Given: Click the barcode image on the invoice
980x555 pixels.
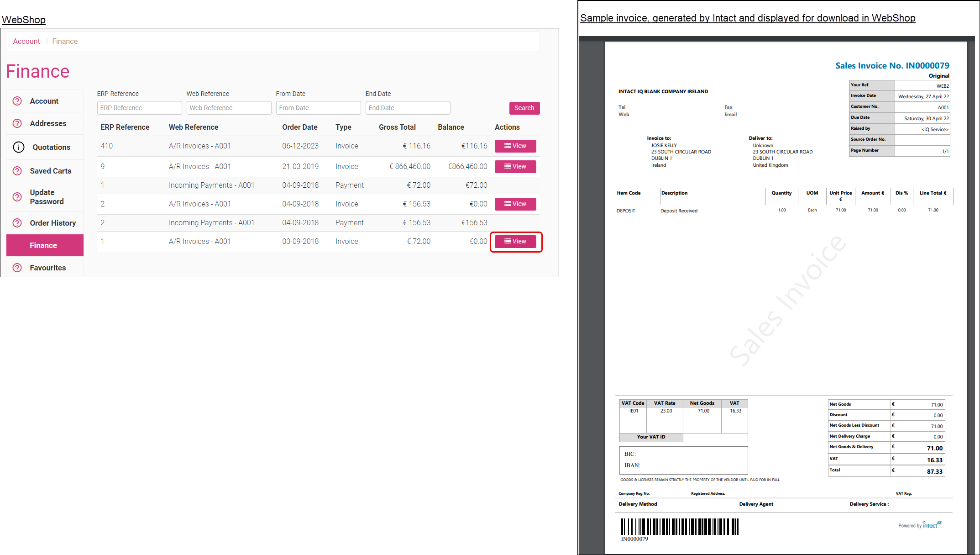Looking at the screenshot, I should tap(679, 526).
